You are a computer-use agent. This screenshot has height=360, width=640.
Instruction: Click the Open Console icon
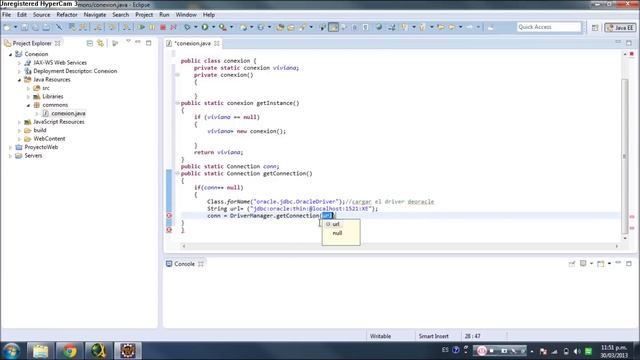pos(600,264)
